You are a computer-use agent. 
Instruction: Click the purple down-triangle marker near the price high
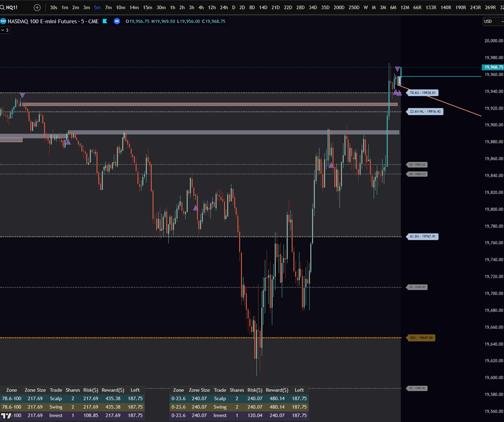coord(398,69)
